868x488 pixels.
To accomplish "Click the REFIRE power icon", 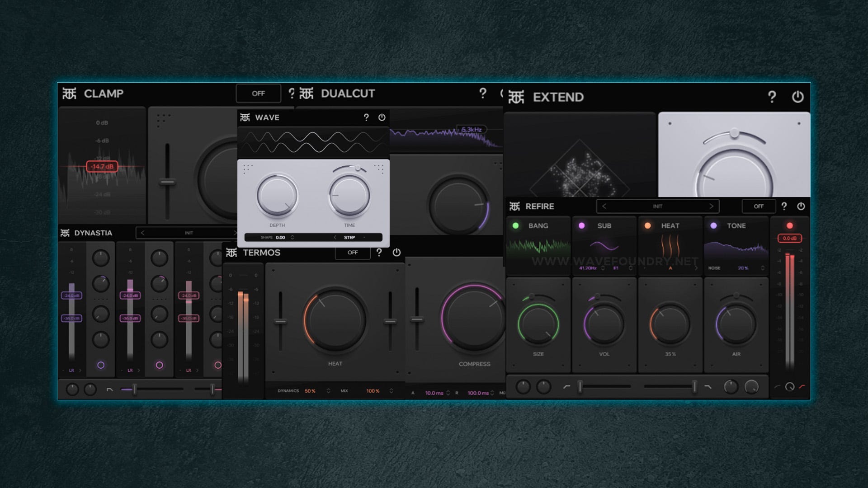I will point(801,206).
